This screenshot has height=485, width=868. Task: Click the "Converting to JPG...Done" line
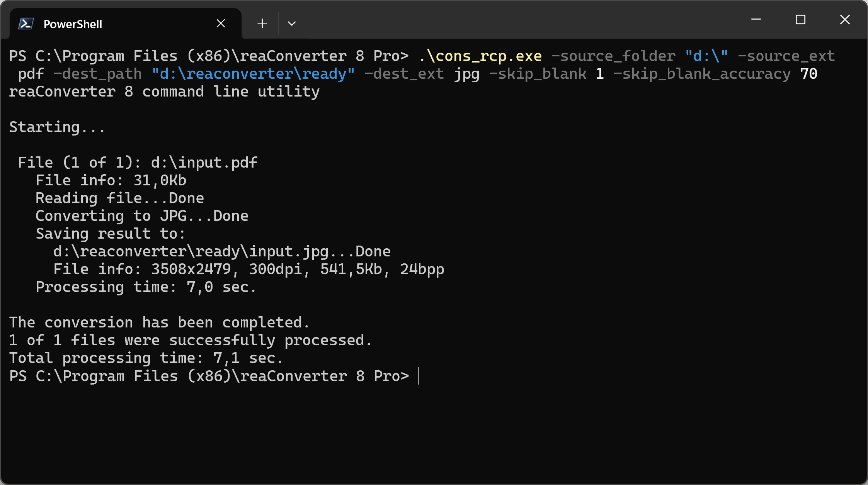[142, 216]
